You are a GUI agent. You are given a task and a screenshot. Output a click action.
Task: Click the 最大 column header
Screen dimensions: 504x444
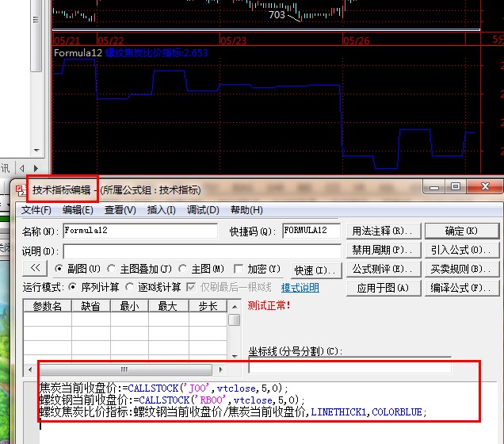(169, 306)
